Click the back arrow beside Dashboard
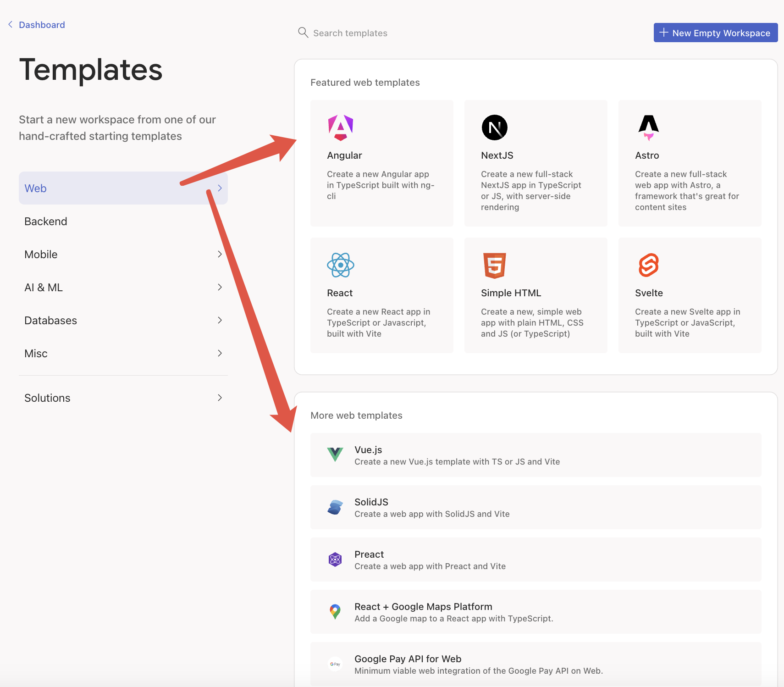Image resolution: width=784 pixels, height=687 pixels. pyautogui.click(x=10, y=24)
